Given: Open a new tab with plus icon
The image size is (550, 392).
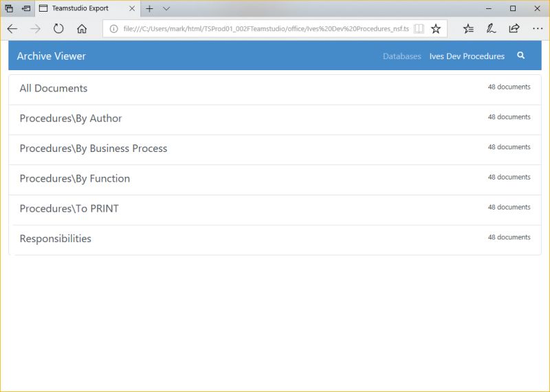Looking at the screenshot, I should tap(149, 9).
